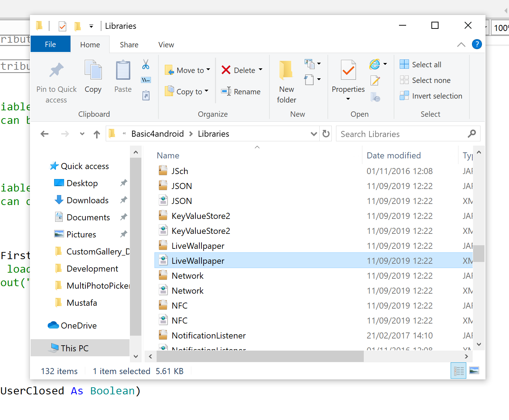The height and width of the screenshot is (420, 509).
Task: Click the Copy icon in Clipboard group
Action: click(93, 70)
